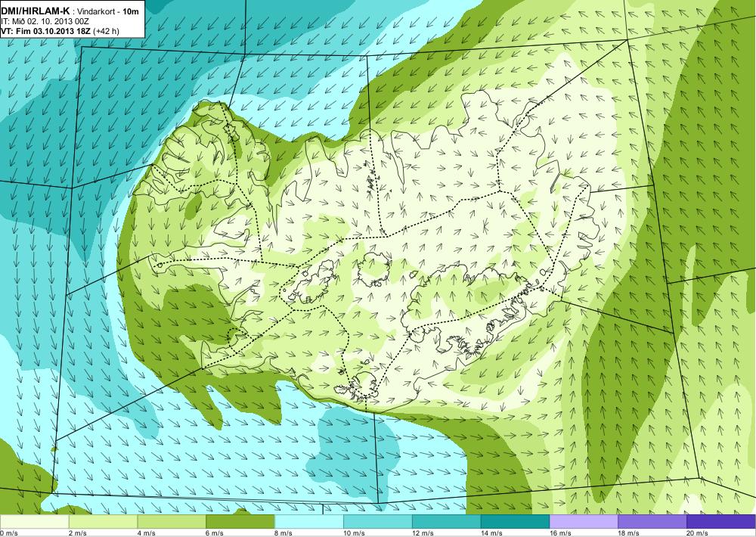Click the '8 m/s' legend label
The height and width of the screenshot is (537, 756).
[x=283, y=533]
